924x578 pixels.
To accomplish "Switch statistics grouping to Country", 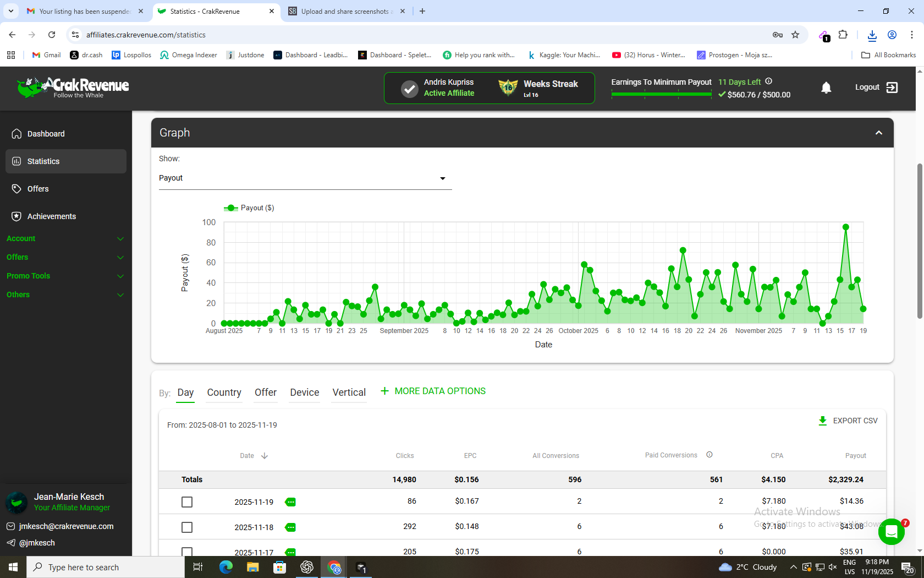I will (224, 392).
